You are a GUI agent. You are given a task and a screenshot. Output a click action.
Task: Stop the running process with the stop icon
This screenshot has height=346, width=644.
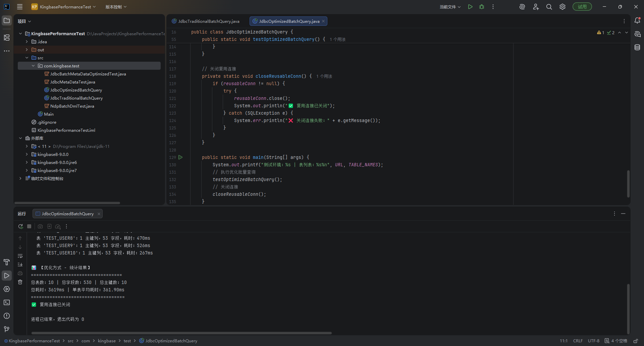[x=29, y=226]
